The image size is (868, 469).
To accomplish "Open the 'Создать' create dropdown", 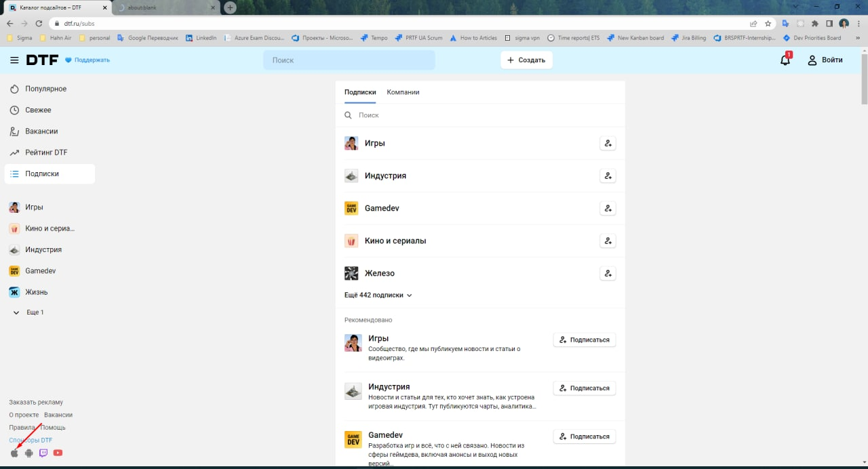I will click(526, 60).
